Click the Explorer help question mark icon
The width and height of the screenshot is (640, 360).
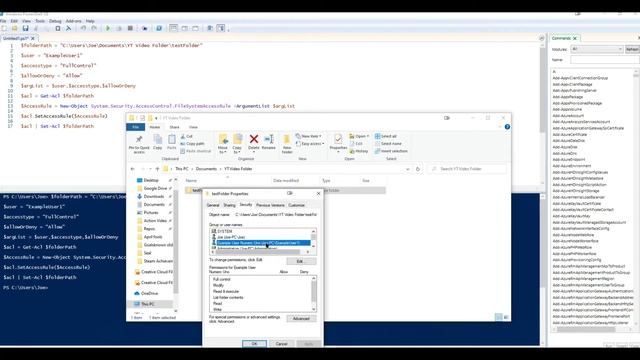coord(507,127)
